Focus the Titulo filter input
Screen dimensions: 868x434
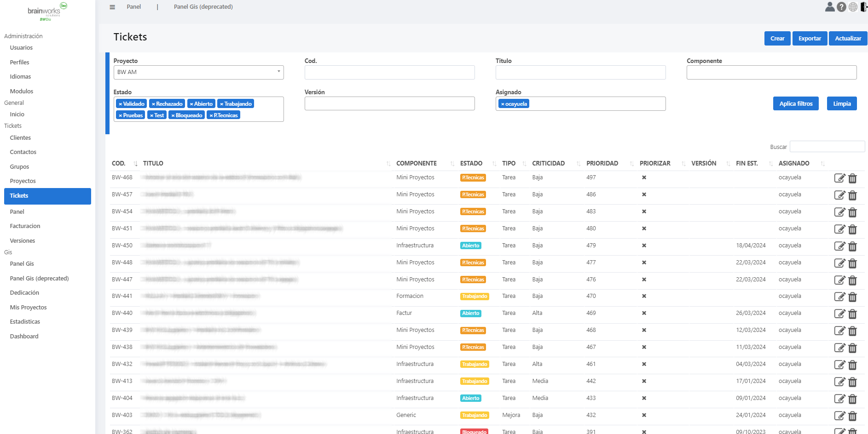(x=580, y=72)
